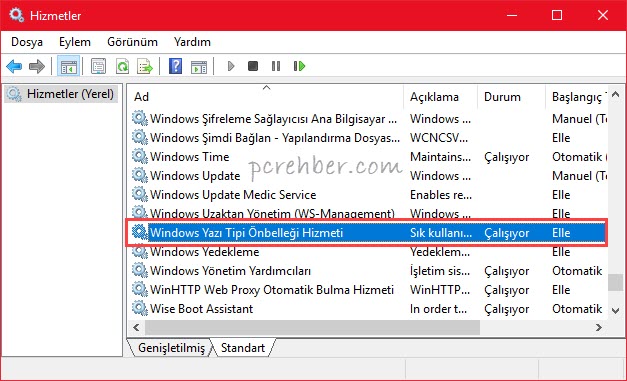
Task: Switch to the Standart tab
Action: (x=243, y=348)
